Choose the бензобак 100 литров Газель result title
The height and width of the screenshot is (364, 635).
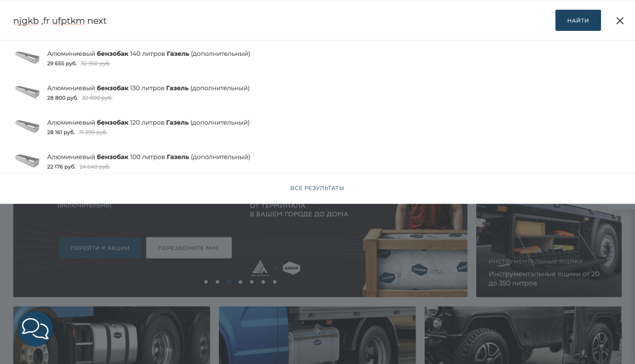click(148, 157)
